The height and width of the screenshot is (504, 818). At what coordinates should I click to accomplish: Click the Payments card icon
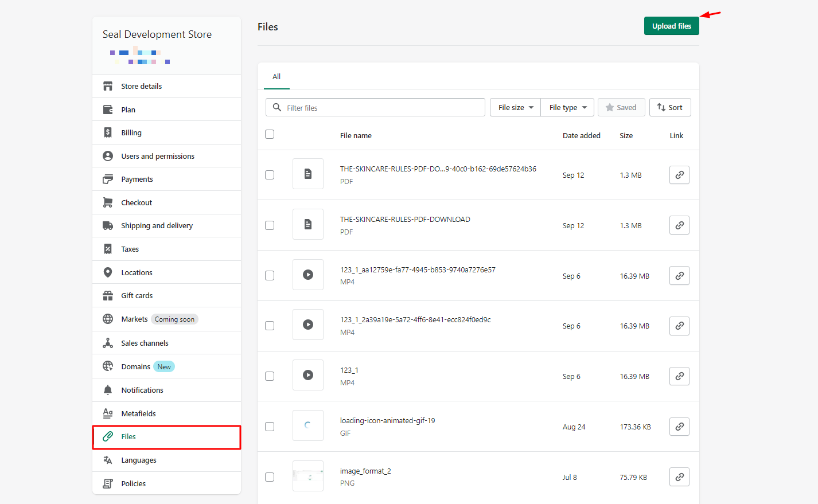click(x=108, y=179)
